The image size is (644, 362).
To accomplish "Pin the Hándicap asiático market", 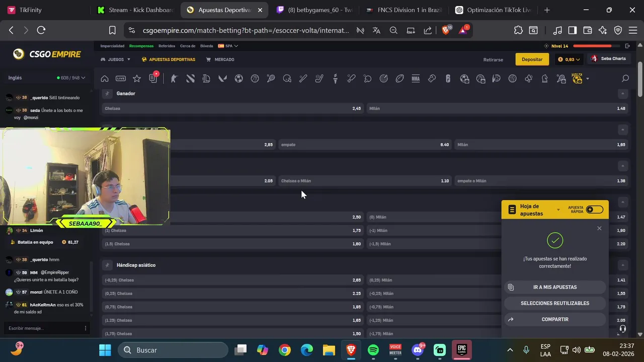I will tap(107, 265).
